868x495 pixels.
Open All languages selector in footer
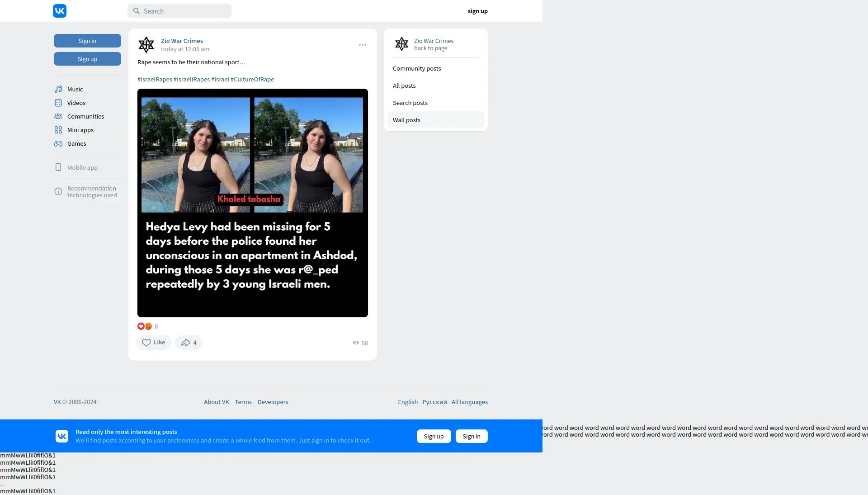[x=469, y=402]
